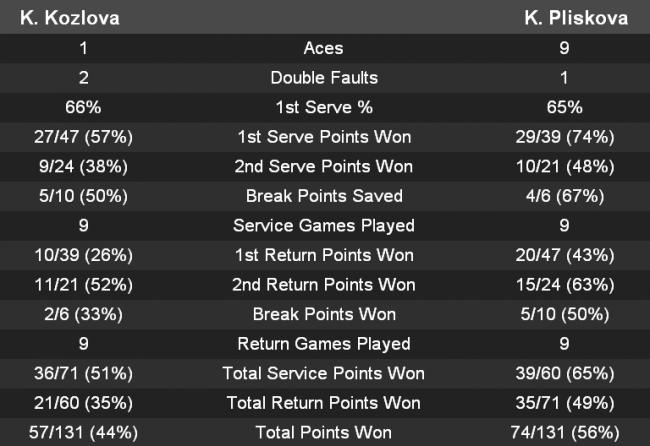Click the 1st Serve % label
The image size is (650, 446).
pyautogui.click(x=325, y=107)
